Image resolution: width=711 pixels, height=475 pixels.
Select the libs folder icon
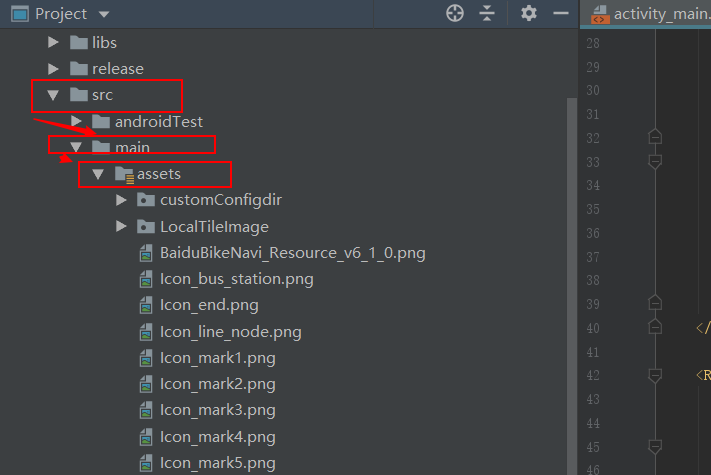pyautogui.click(x=79, y=43)
